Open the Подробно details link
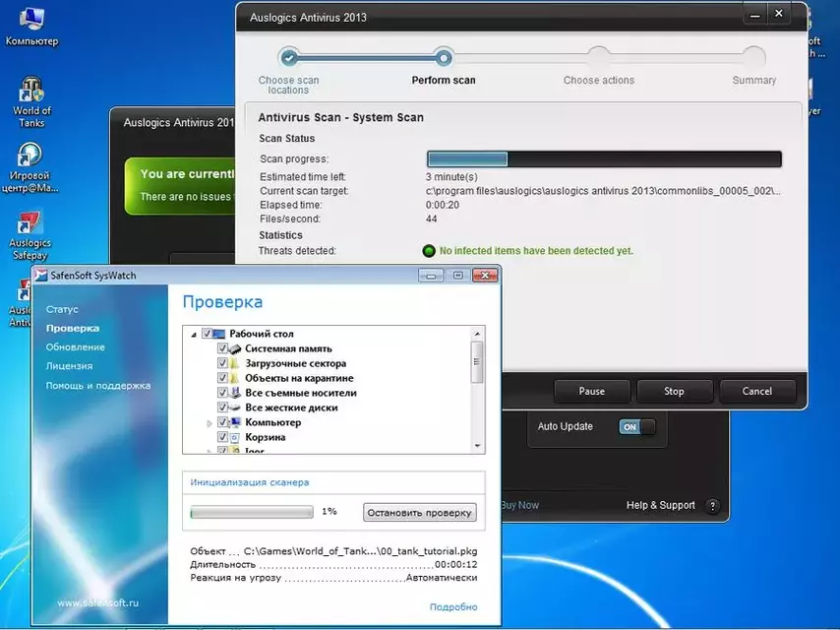This screenshot has width=840, height=630. click(x=453, y=607)
